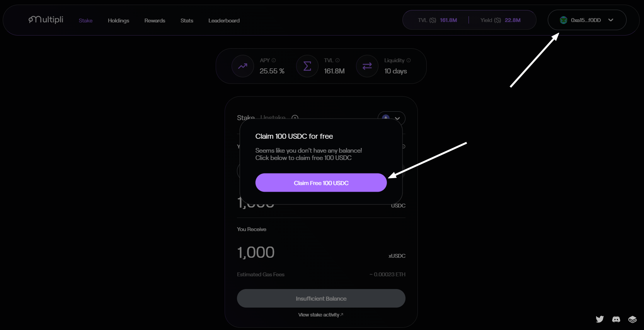The height and width of the screenshot is (330, 644).
Task: Open the Holdings tab
Action: (118, 20)
